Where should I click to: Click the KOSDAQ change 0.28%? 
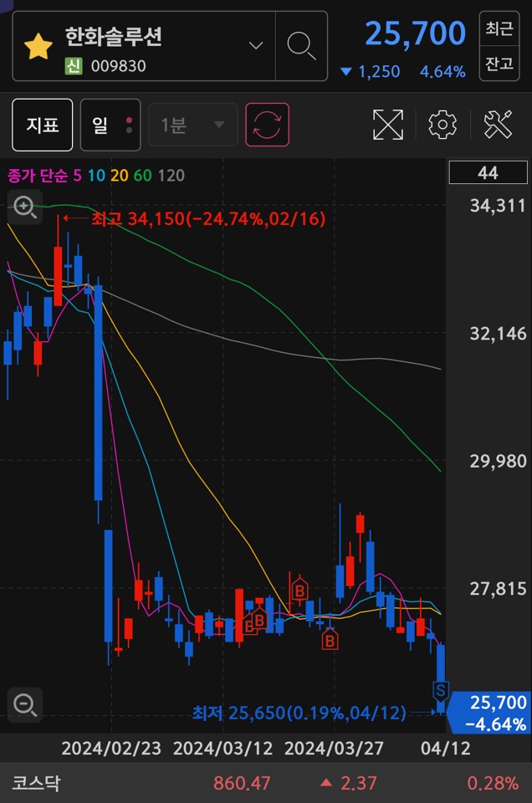(x=493, y=783)
